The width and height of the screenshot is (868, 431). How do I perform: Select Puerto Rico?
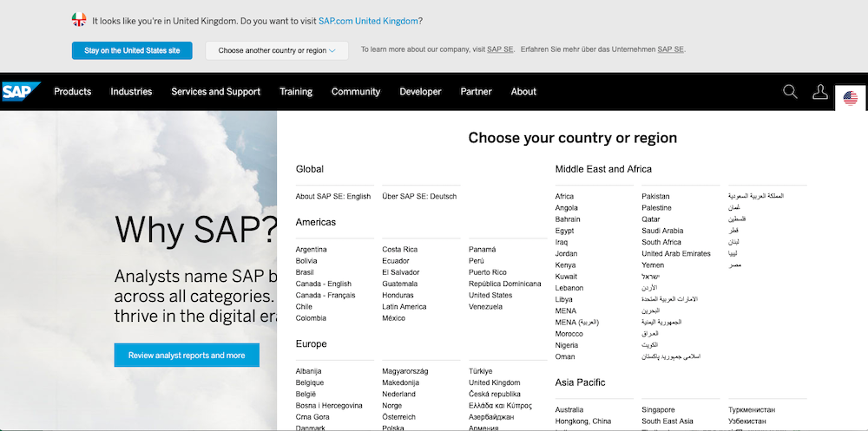point(488,272)
